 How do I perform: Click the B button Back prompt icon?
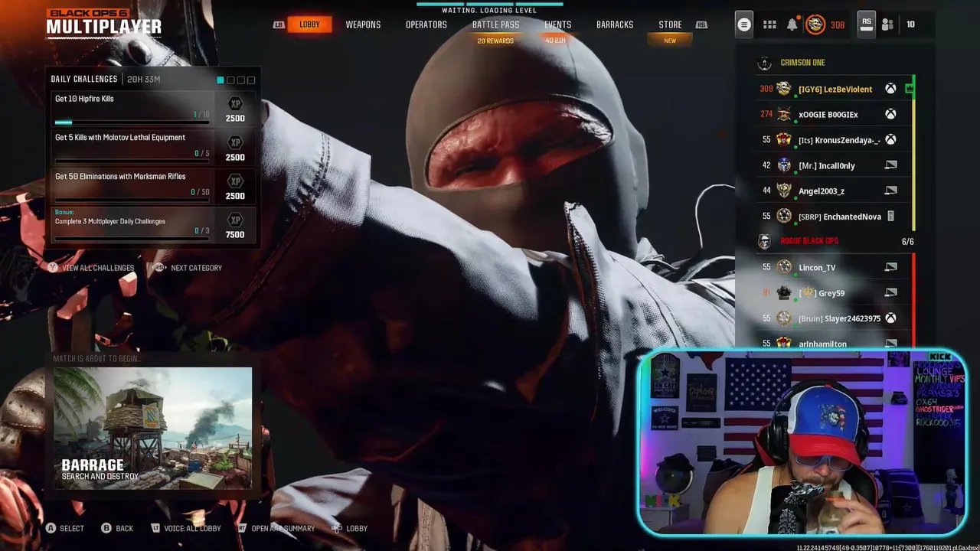[106, 528]
